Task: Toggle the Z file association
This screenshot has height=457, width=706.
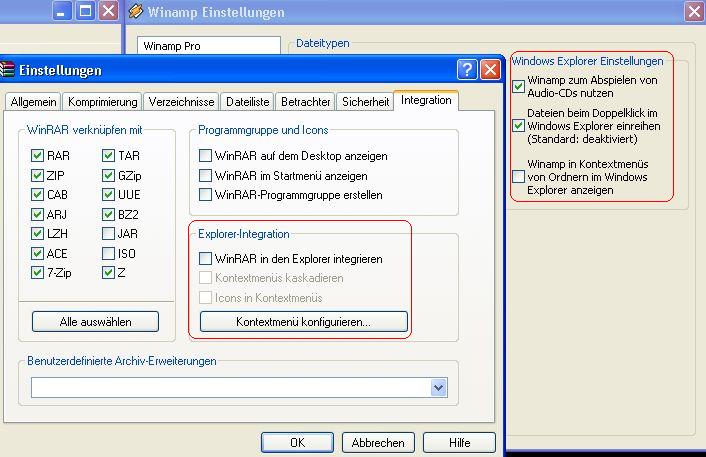Action: click(x=108, y=272)
